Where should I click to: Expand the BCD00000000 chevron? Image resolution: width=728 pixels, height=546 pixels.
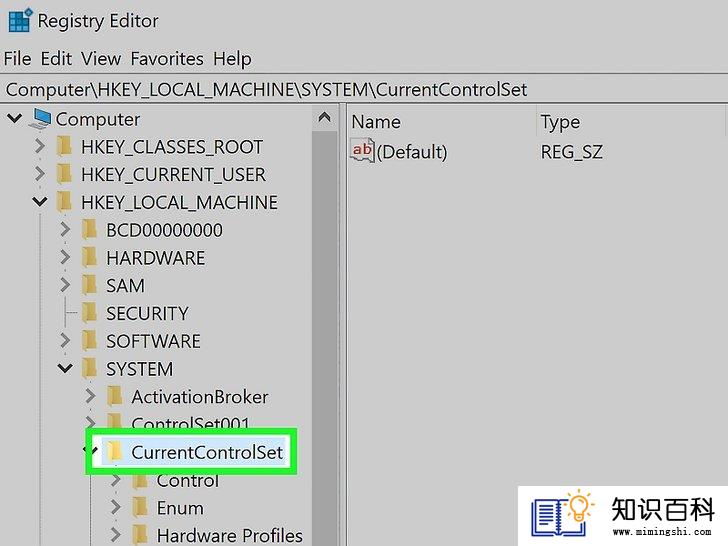65,230
